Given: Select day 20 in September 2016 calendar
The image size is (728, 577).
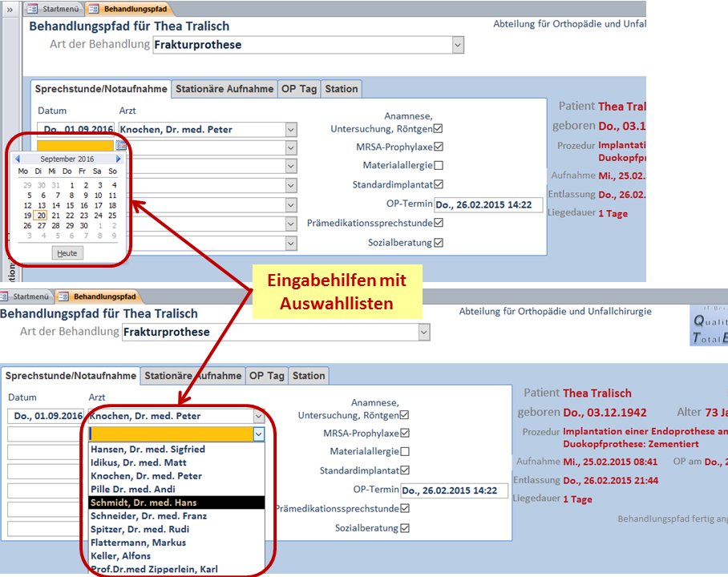Looking at the screenshot, I should 42,216.
